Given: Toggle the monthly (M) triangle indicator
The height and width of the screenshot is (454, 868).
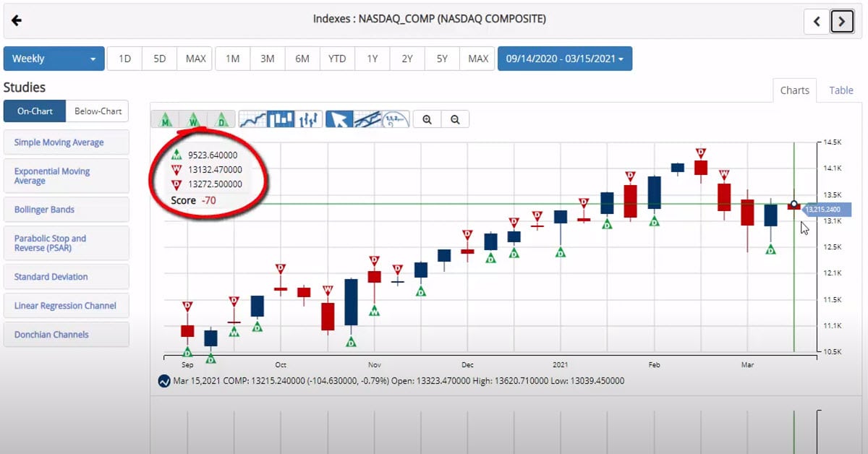Looking at the screenshot, I should [165, 119].
